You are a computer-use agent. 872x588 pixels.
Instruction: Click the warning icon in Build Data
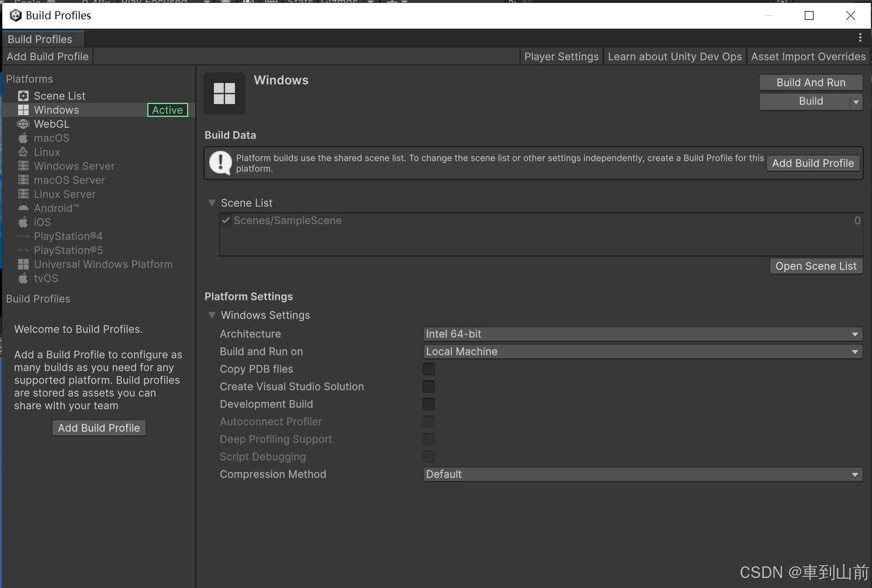pyautogui.click(x=220, y=162)
